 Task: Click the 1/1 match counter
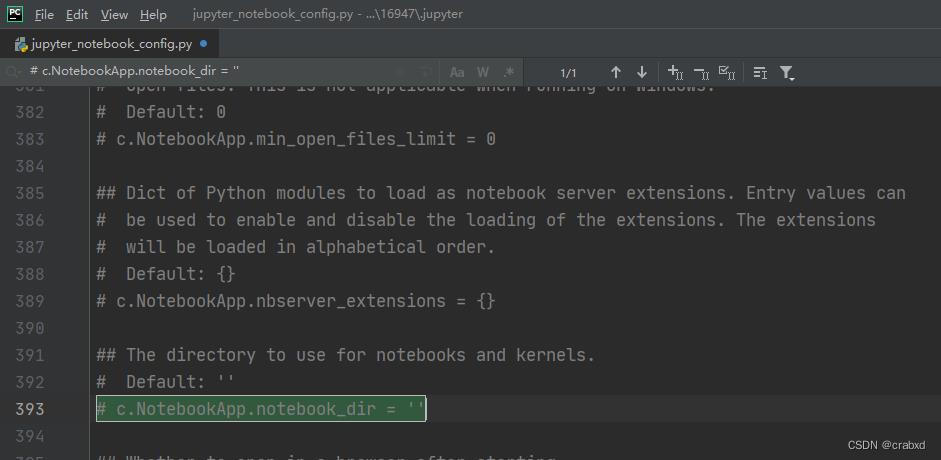(x=568, y=73)
